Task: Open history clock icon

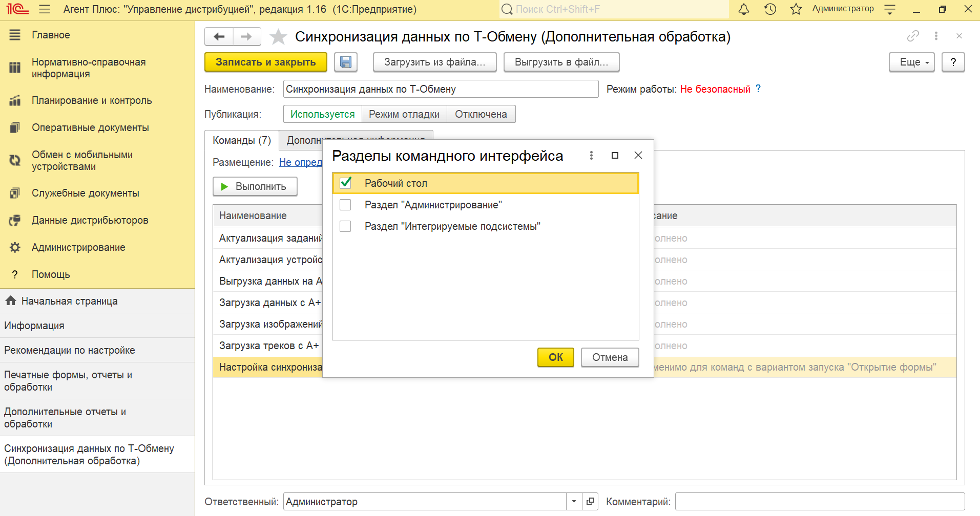Action: pos(770,9)
